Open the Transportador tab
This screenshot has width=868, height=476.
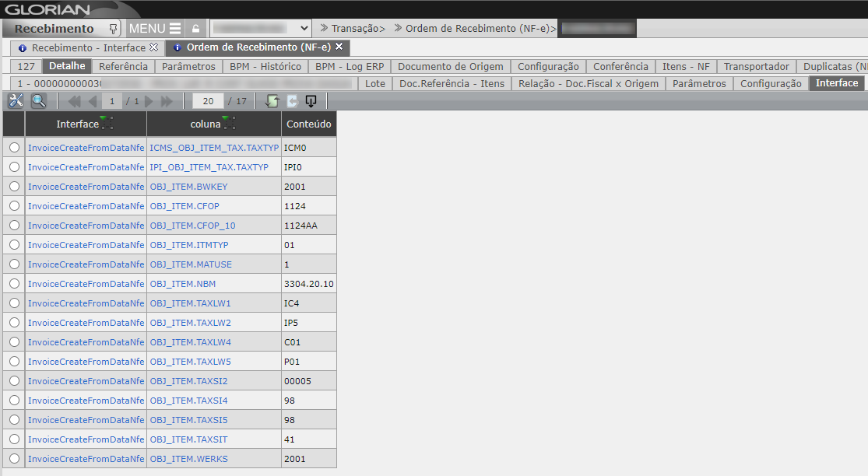coord(756,66)
